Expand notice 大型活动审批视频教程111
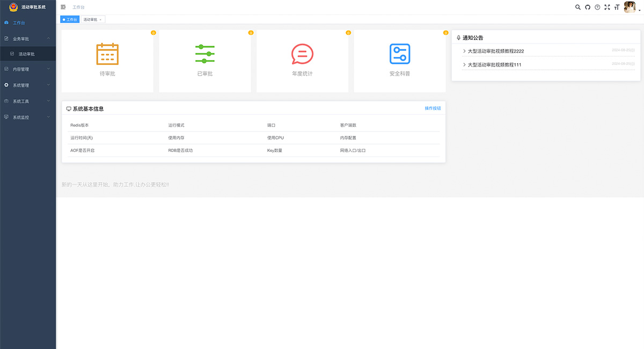This screenshot has height=349, width=644. click(494, 65)
